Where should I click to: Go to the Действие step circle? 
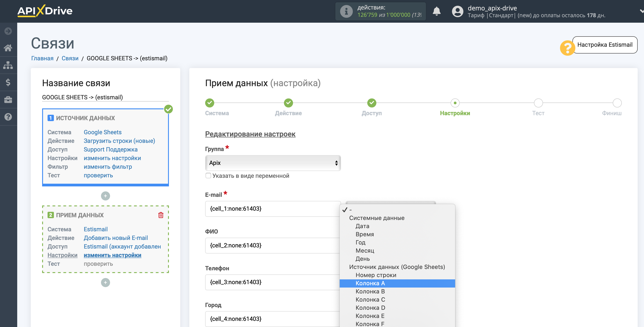288,103
